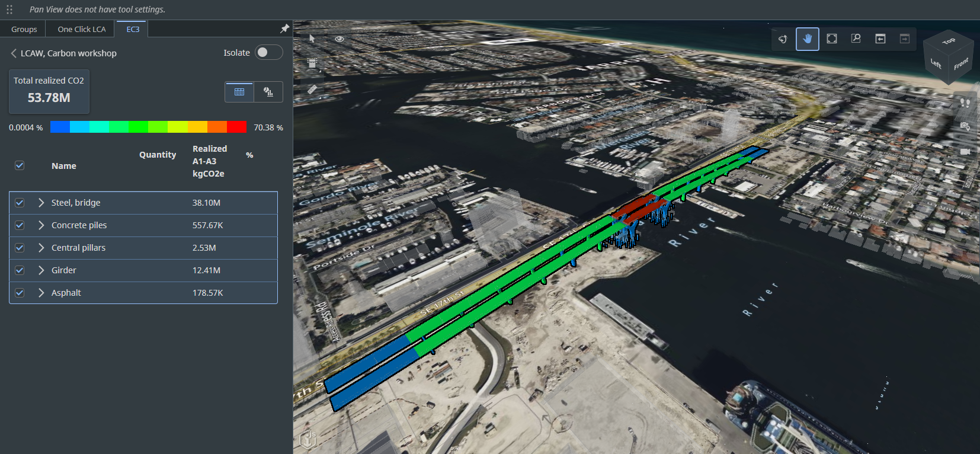Go back from LCAW, Carbon workshop
The image size is (980, 454).
click(14, 53)
